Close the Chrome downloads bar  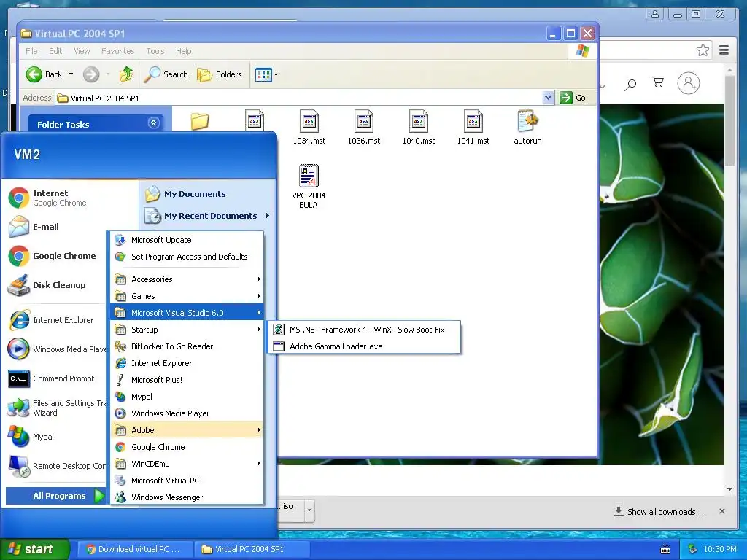[722, 511]
